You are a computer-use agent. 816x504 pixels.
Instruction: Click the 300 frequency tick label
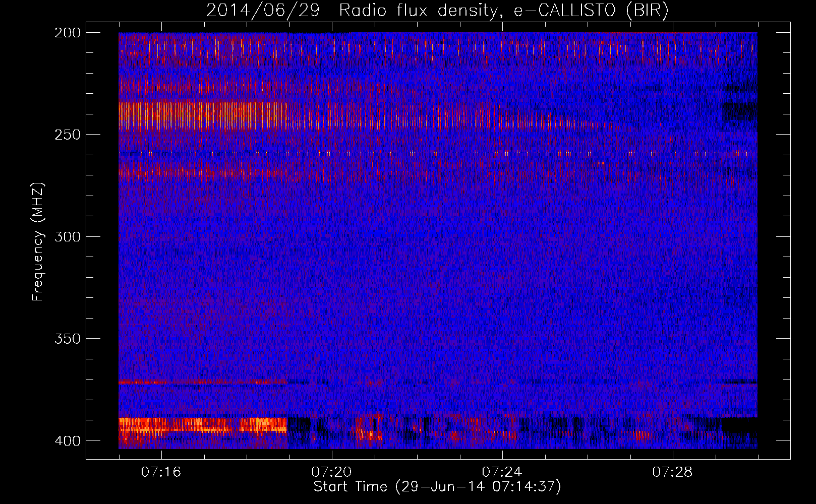67,237
